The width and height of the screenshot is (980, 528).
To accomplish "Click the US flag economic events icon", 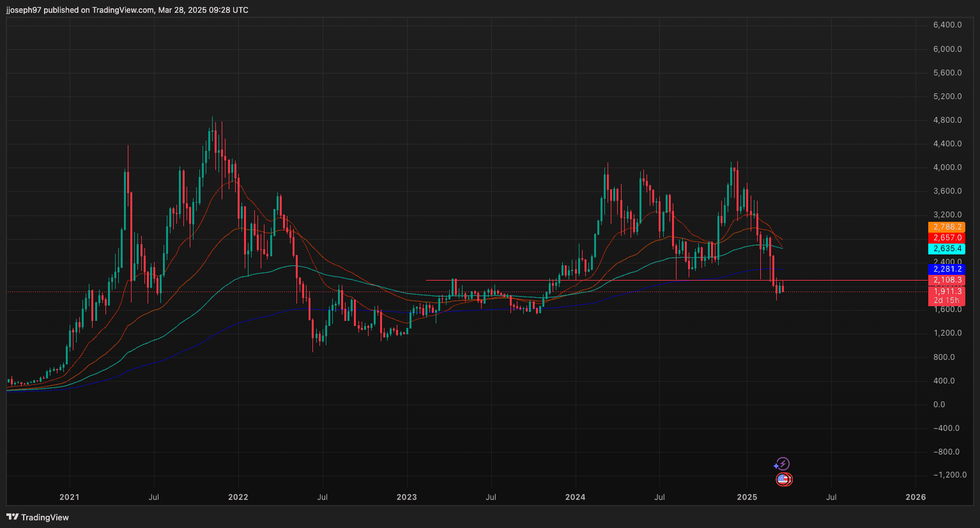I will pyautogui.click(x=783, y=479).
